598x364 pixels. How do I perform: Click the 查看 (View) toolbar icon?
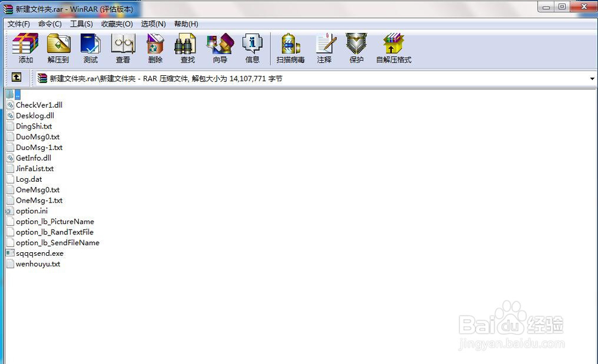123,48
